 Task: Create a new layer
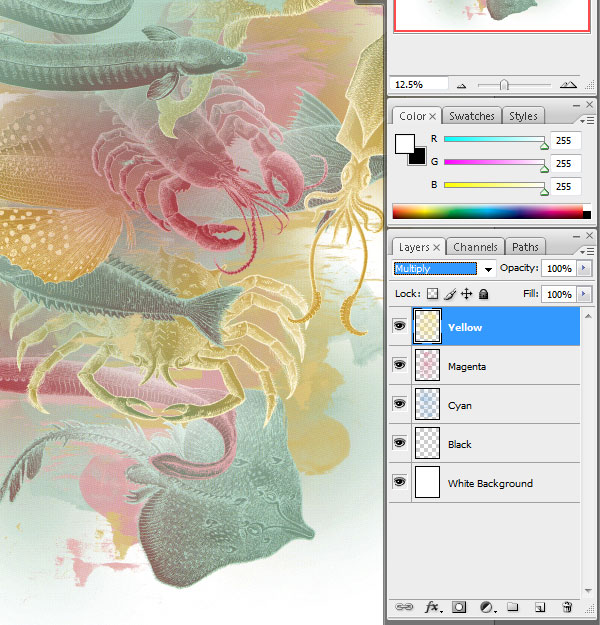coord(540,607)
